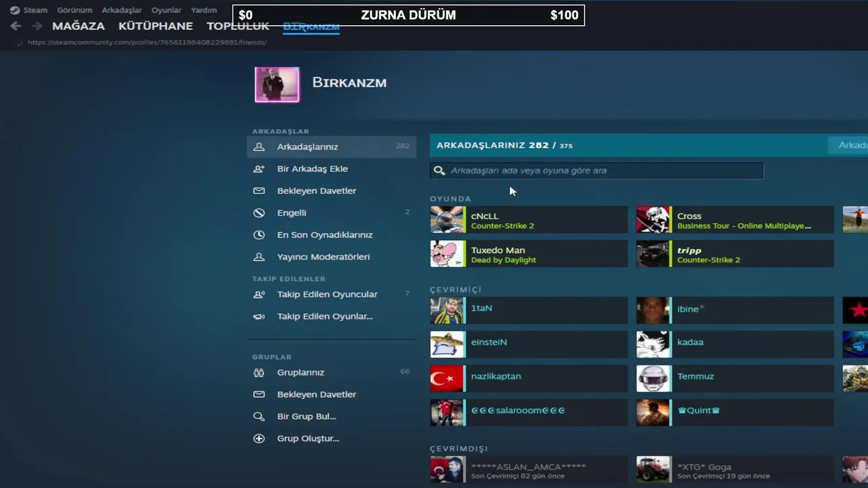868x488 pixels.
Task: Open Gruplarınız in the sidebar
Action: pos(332,372)
